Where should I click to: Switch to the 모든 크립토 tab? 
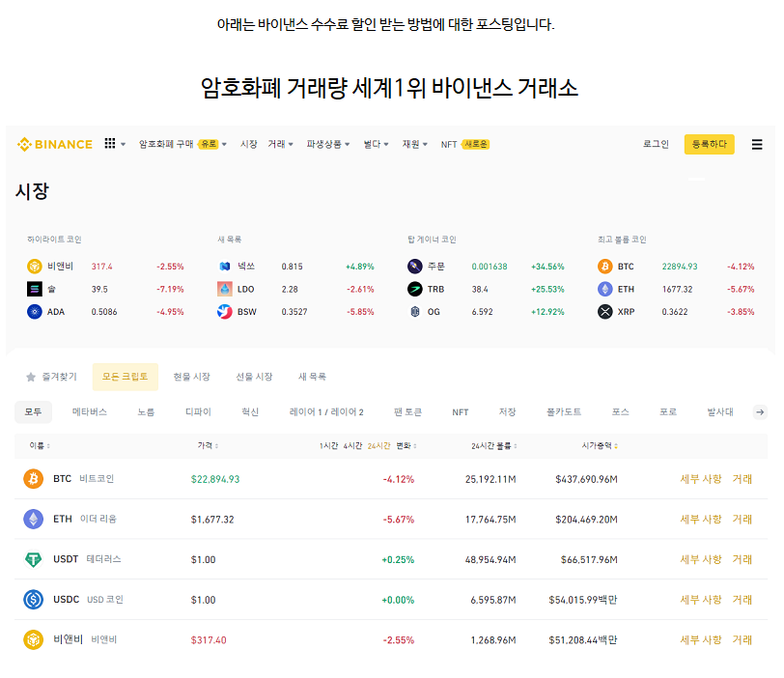[x=125, y=377]
